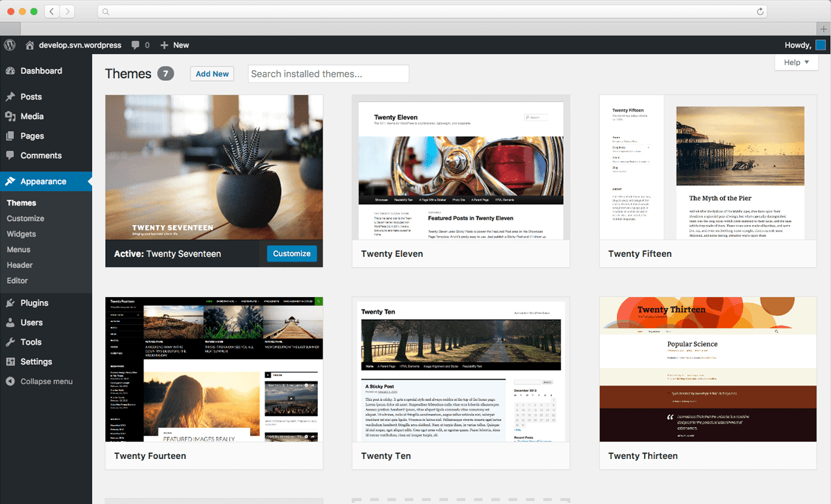This screenshot has height=504, width=831.
Task: Click Collapse menu text
Action: tap(46, 381)
